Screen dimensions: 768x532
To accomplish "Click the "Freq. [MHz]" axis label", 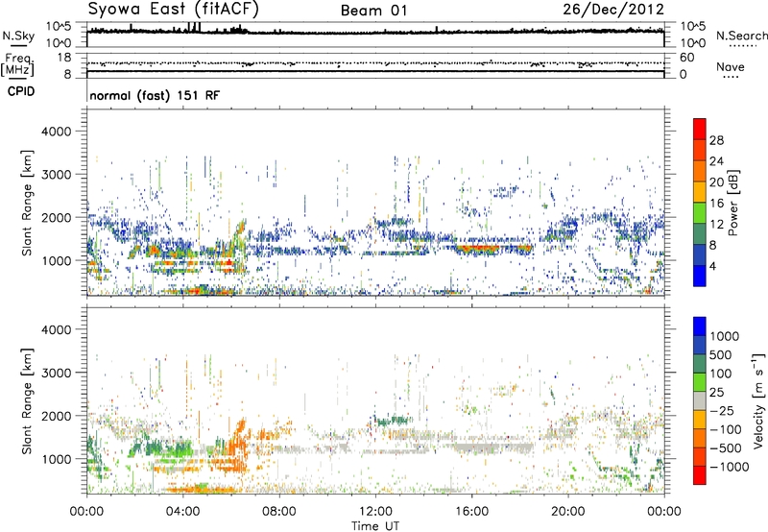I will click(17, 65).
